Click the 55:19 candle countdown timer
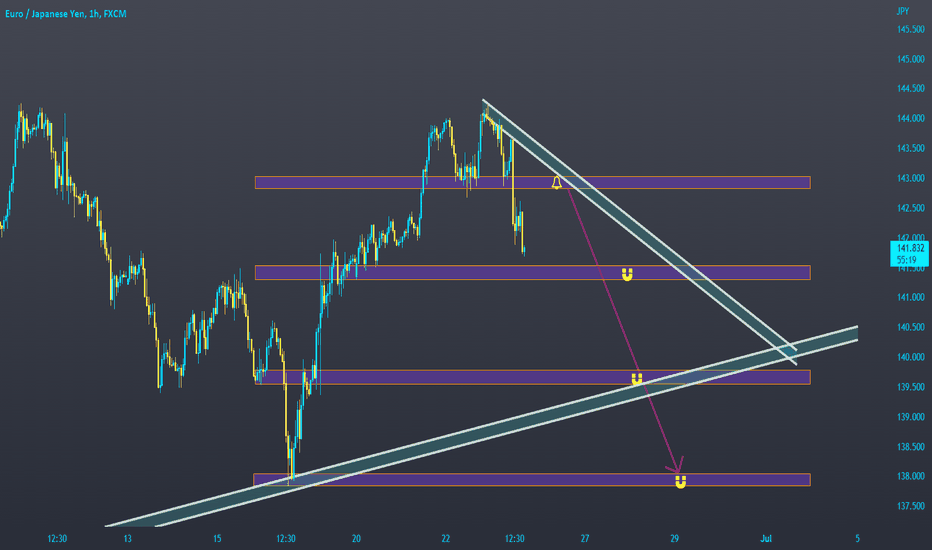Screen dimensions: 932x550 pyautogui.click(x=906, y=260)
